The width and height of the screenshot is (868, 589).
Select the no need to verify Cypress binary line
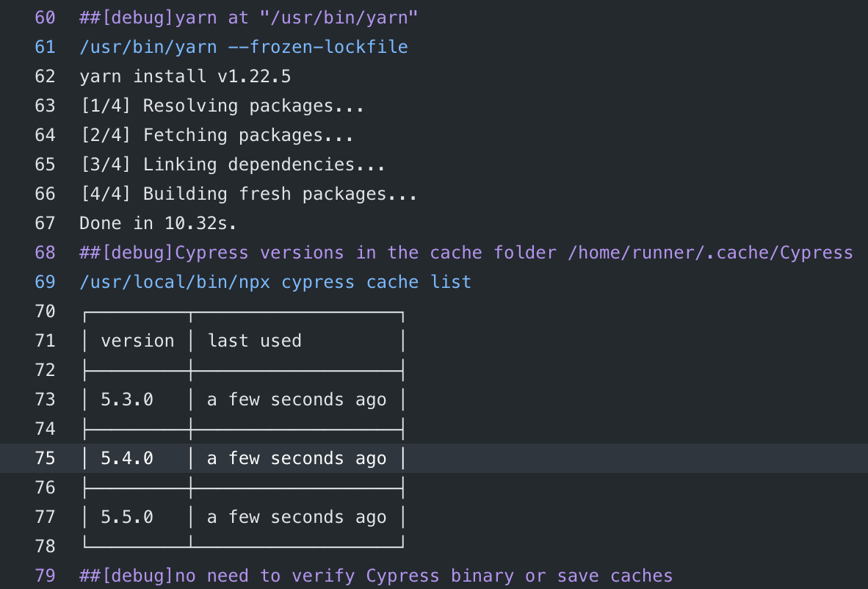375,575
